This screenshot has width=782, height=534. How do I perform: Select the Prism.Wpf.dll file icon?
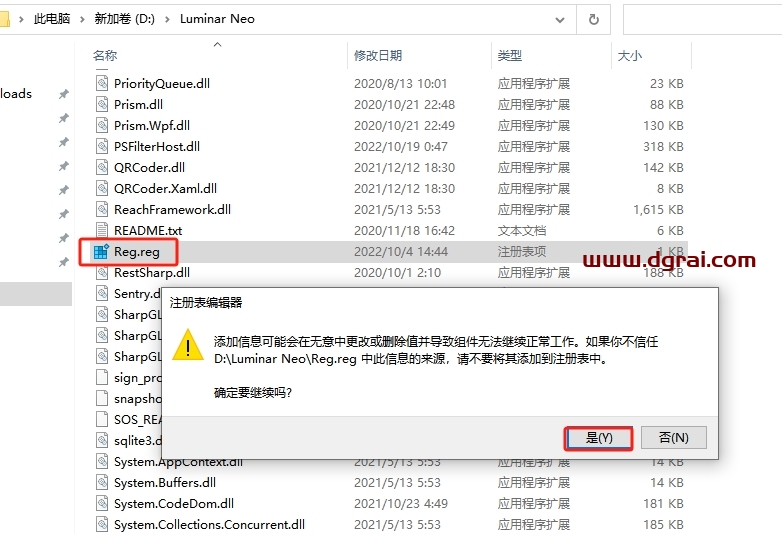tap(102, 125)
